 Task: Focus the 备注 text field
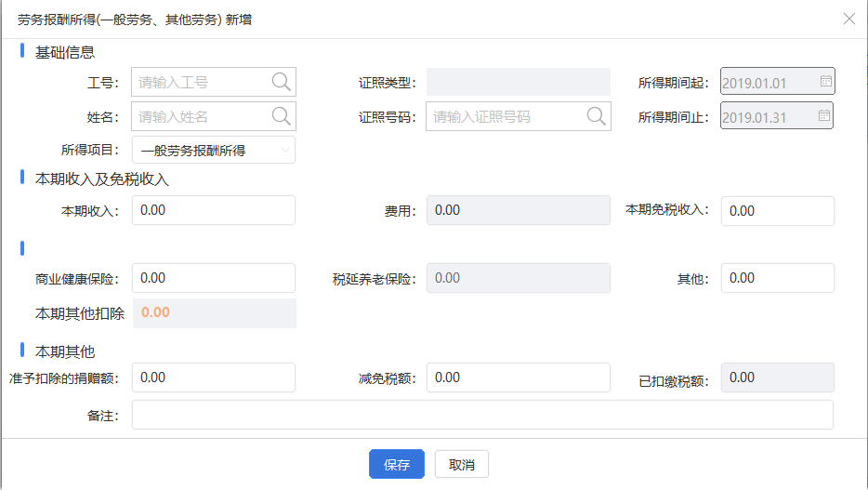(482, 415)
